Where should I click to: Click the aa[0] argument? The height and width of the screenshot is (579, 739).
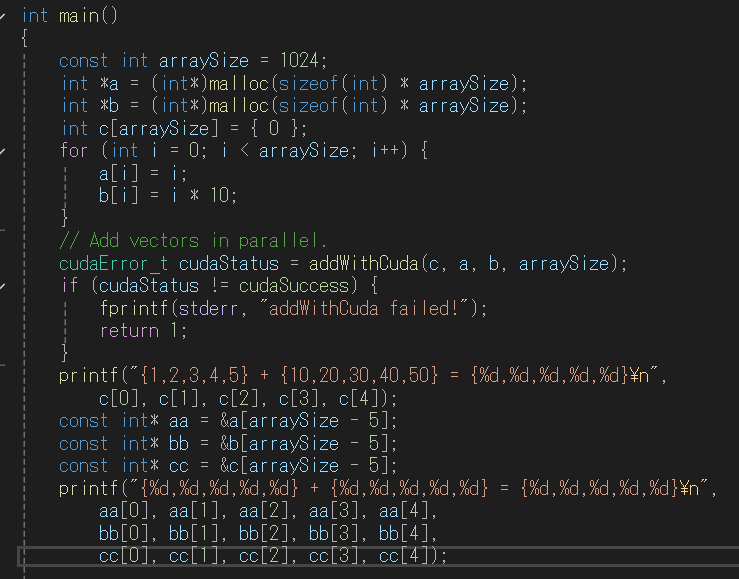pos(123,511)
